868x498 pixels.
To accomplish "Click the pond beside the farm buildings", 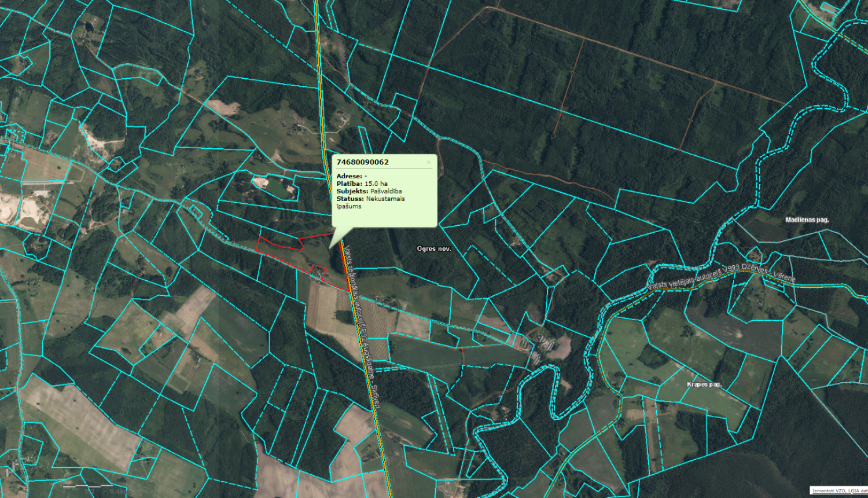I will [560, 348].
